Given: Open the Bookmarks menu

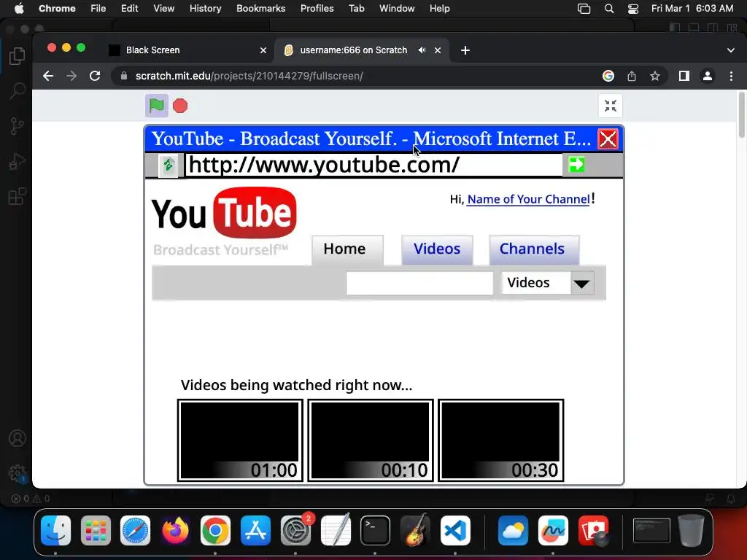Looking at the screenshot, I should [260, 9].
